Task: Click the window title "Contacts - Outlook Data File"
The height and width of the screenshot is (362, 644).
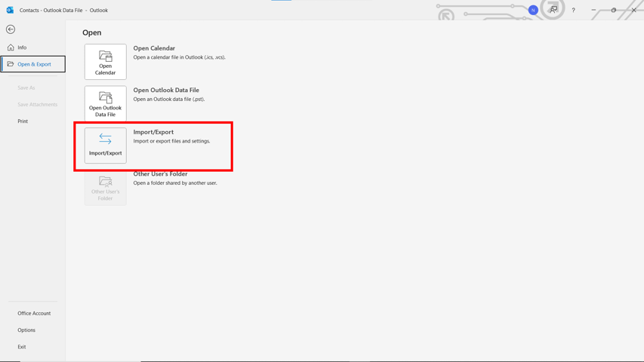Action: [x=51, y=11]
